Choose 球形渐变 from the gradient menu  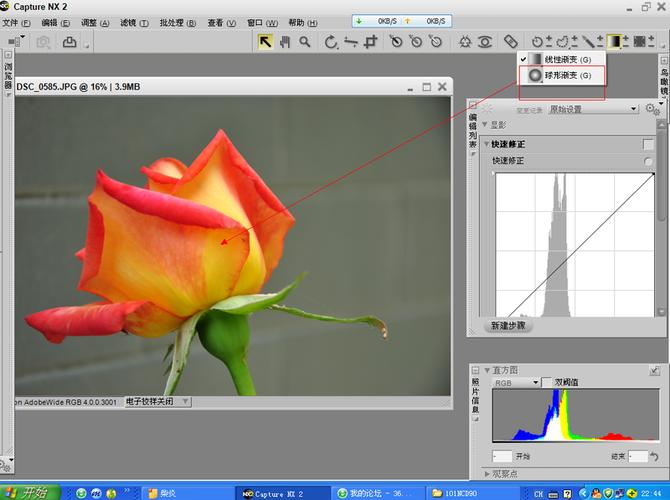[560, 76]
